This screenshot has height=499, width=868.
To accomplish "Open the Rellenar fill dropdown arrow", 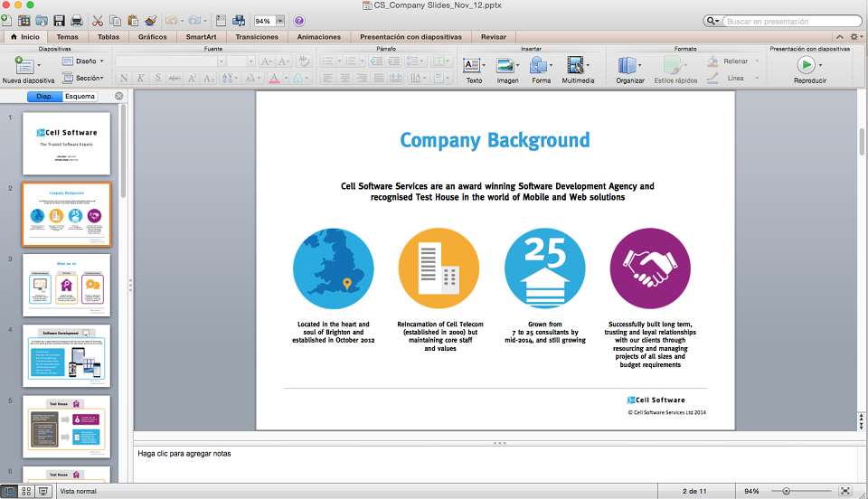I will point(757,61).
